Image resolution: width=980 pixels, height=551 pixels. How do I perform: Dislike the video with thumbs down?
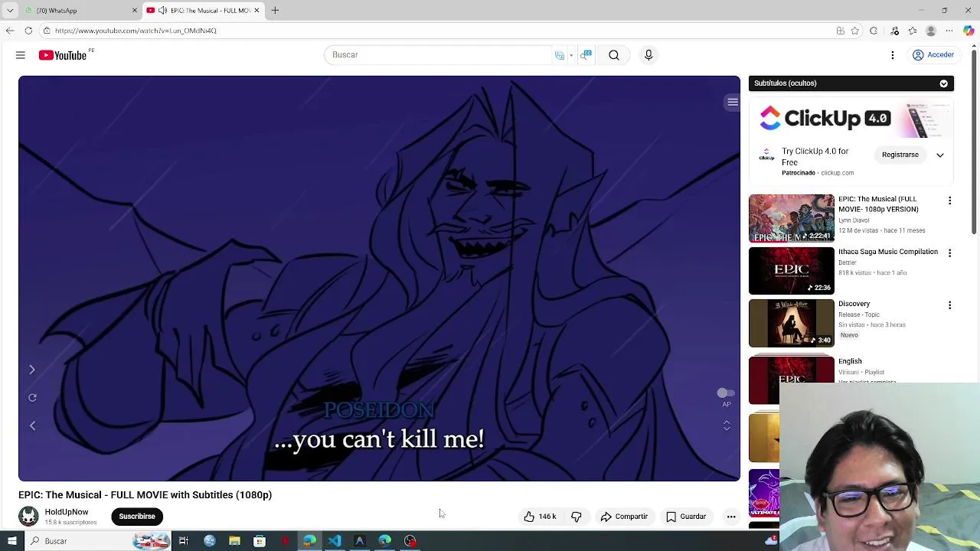577,517
